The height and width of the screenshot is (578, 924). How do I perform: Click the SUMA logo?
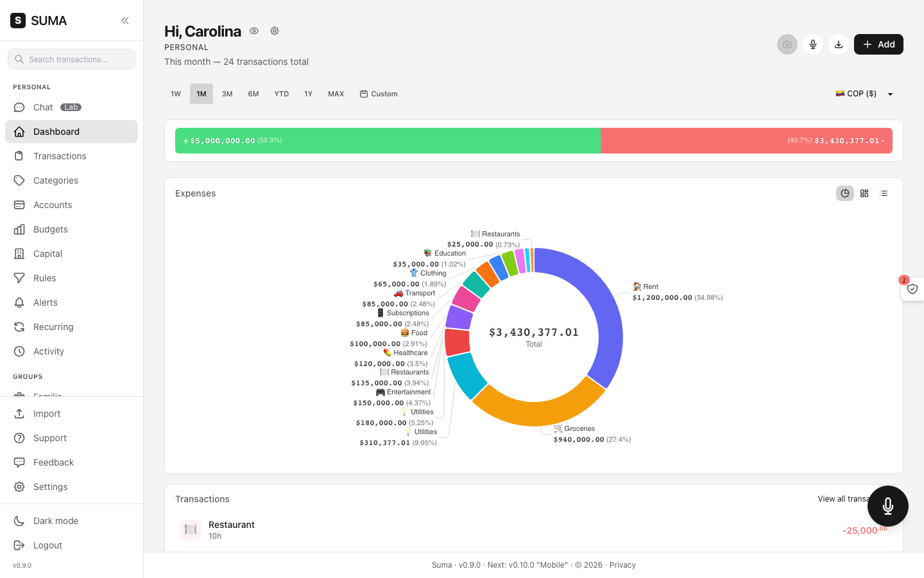coord(38,21)
